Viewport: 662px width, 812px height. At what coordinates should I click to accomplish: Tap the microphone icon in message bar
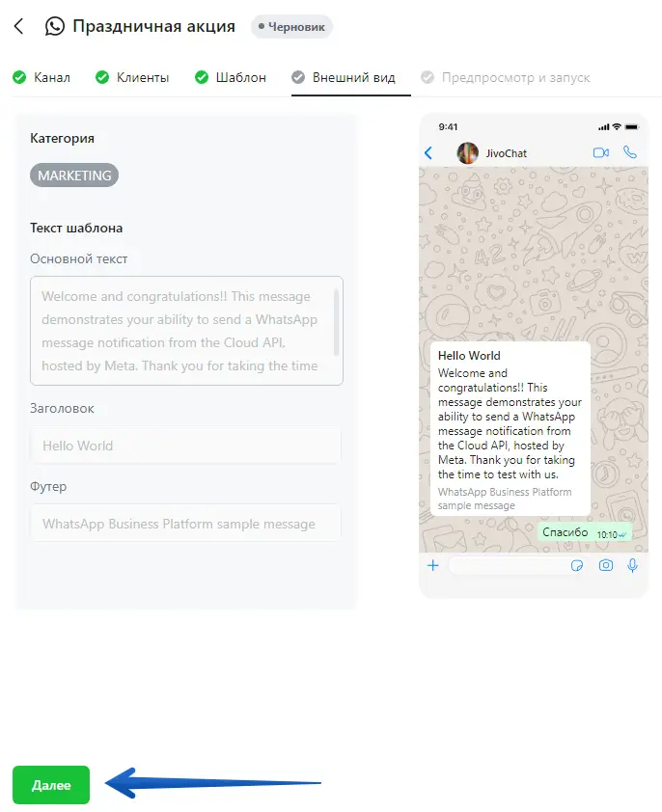click(632, 565)
